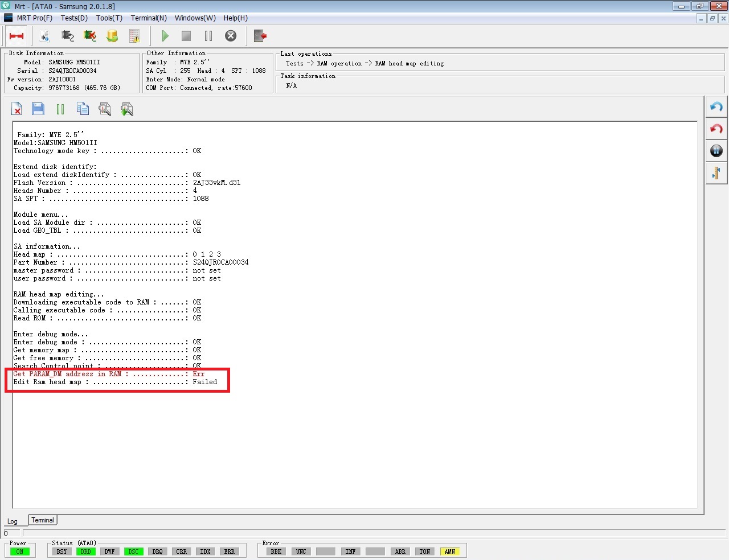Click the copy log pages icon

[83, 108]
